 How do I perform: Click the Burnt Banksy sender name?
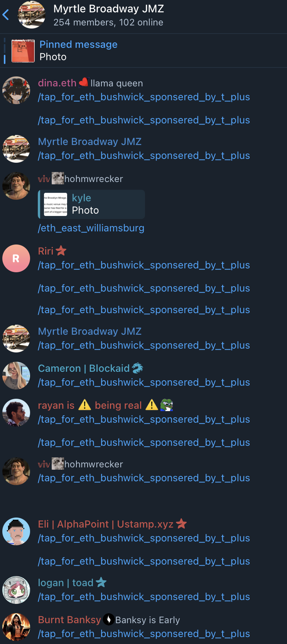tap(69, 620)
